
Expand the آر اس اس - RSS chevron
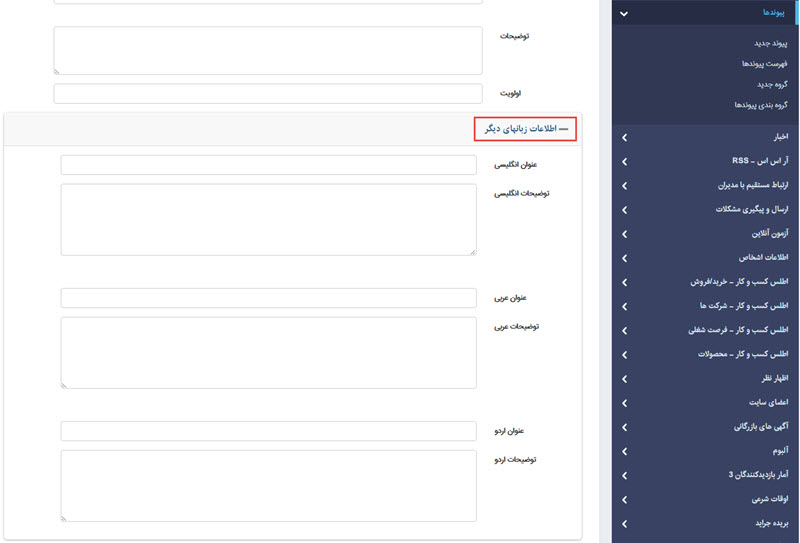pos(624,161)
